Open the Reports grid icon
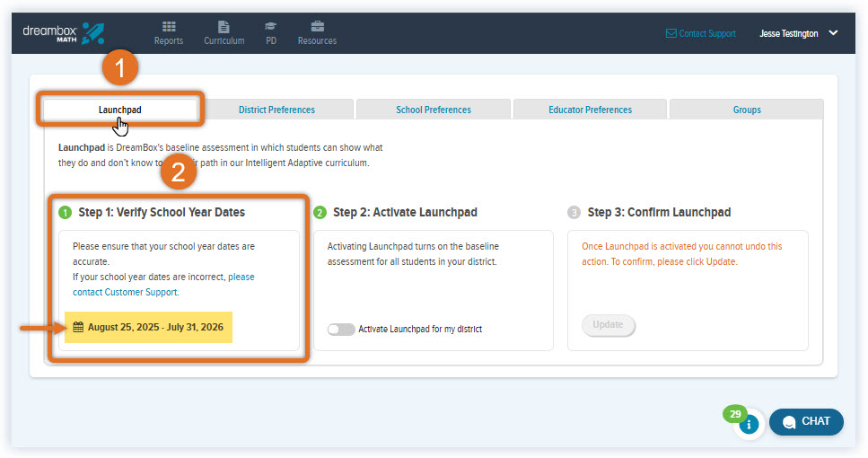Screen dimensions: 868x458 169,27
